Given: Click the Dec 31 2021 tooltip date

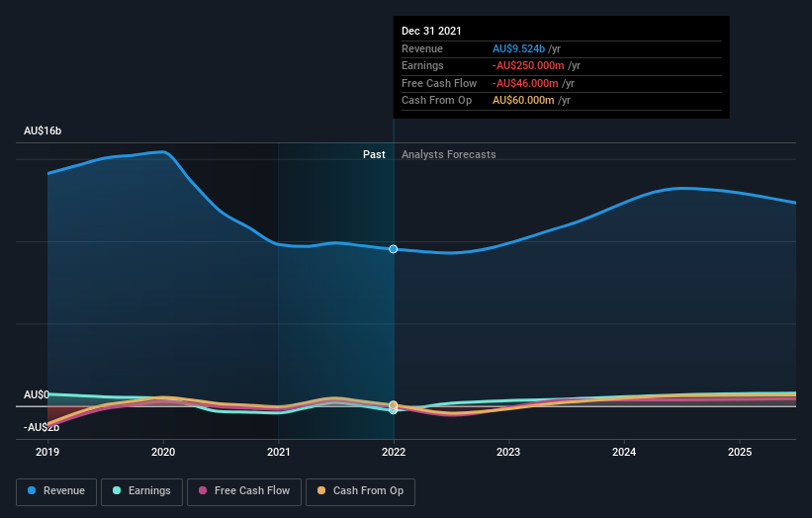Looking at the screenshot, I should coord(431,31).
